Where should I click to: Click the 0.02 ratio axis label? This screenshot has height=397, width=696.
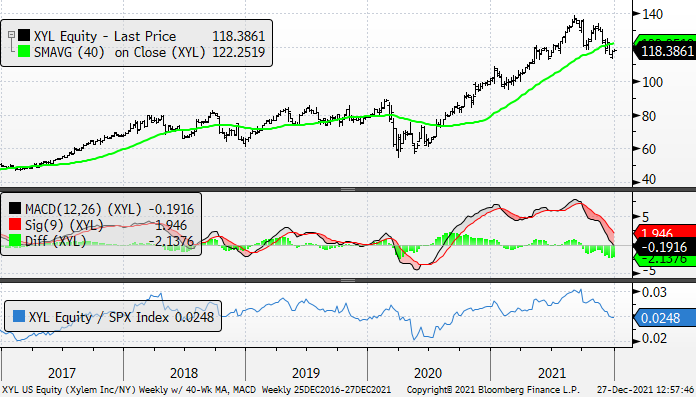(x=654, y=338)
